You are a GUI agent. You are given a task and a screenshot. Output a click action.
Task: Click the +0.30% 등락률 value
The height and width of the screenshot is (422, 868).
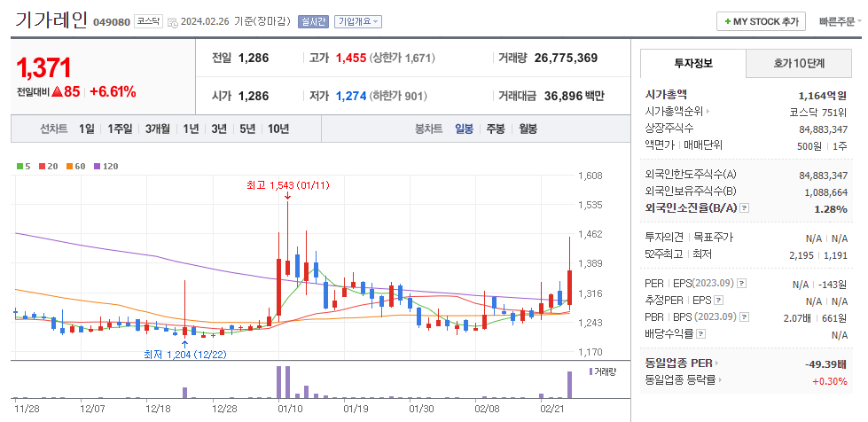click(x=830, y=381)
